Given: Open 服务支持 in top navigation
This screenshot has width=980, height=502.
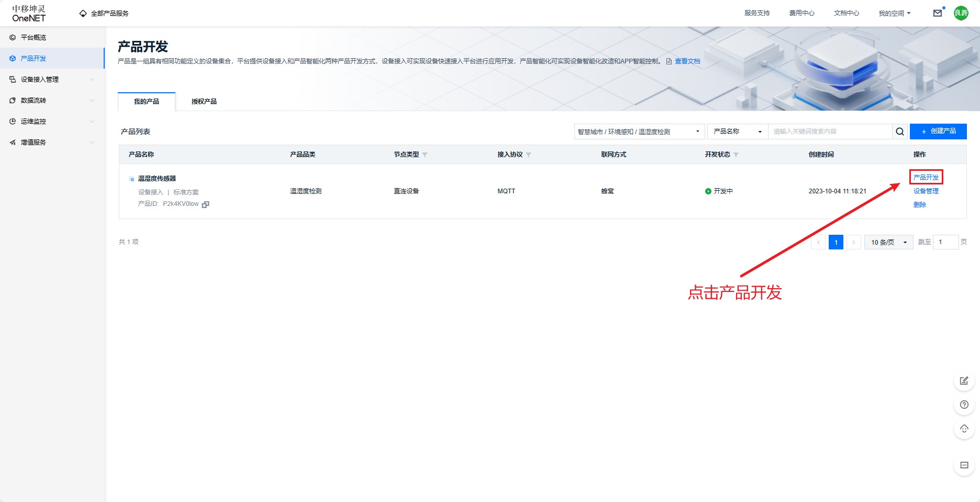Looking at the screenshot, I should pos(757,13).
